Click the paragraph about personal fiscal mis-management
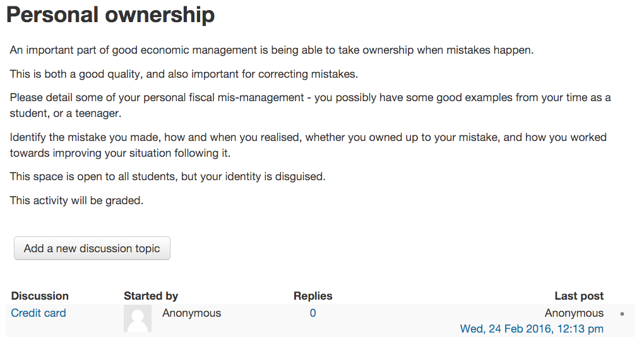Screen dimensions: 644x349 (x=311, y=105)
